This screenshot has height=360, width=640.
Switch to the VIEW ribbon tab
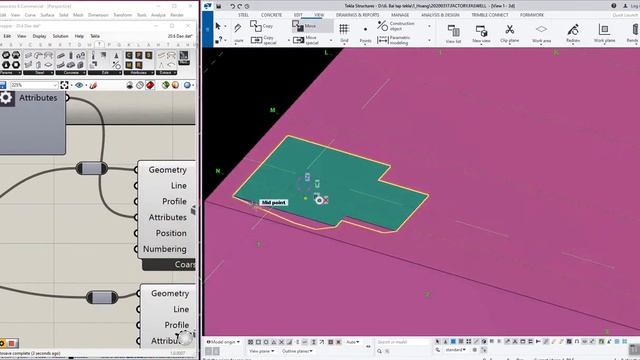click(319, 15)
